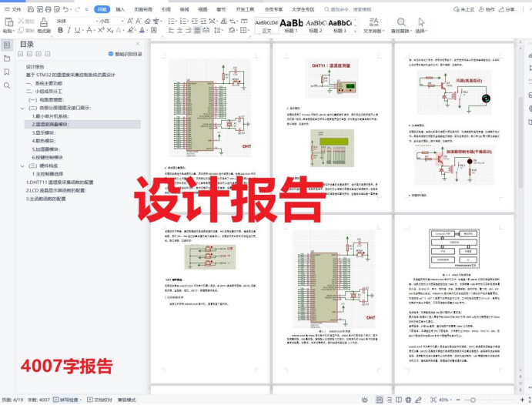Undo the last action
Image resolution: width=532 pixels, height=405 pixels.
click(x=65, y=9)
